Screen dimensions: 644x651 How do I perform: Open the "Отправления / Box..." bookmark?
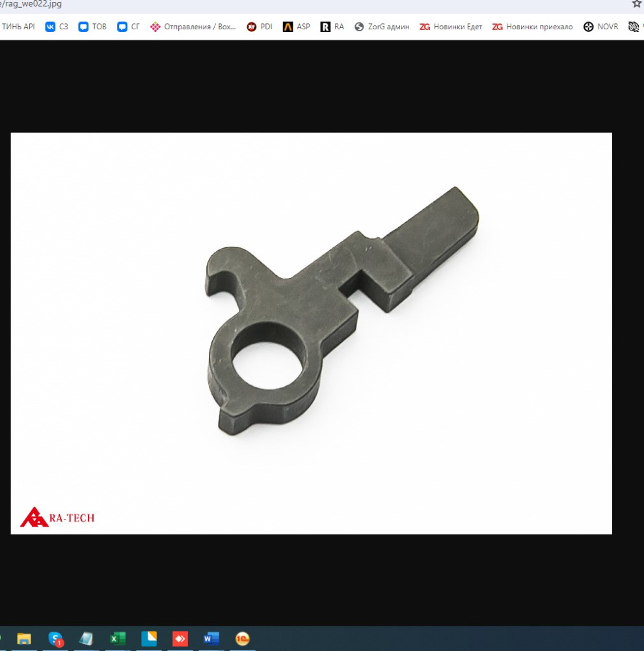click(x=193, y=27)
